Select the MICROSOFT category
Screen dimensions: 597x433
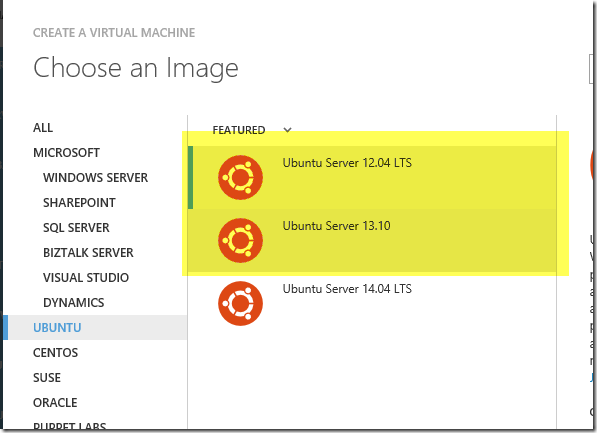point(66,153)
